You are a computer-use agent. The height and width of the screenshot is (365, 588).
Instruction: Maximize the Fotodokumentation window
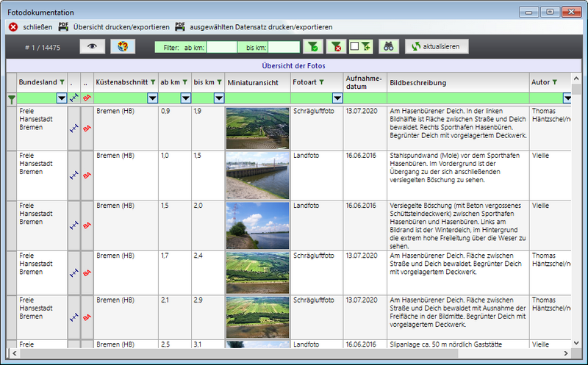tap(550, 12)
